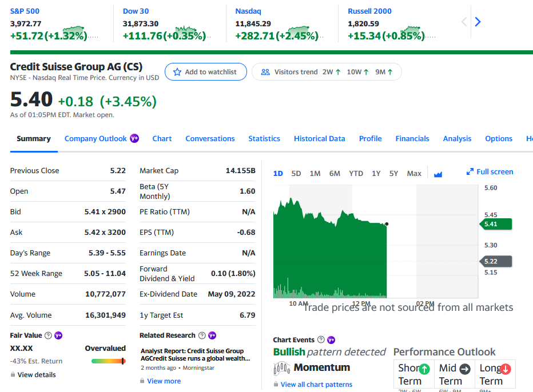
Task: Click the star icon in Add to watchlist
Action: [x=177, y=72]
